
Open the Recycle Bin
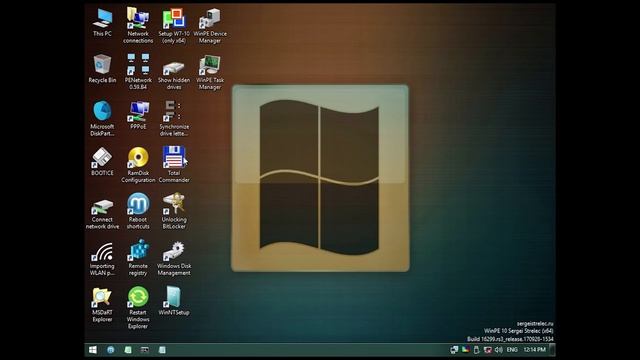(102, 69)
